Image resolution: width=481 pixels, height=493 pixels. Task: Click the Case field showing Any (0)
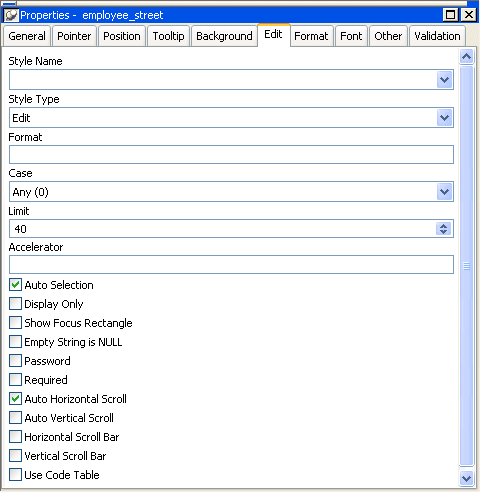231,192
